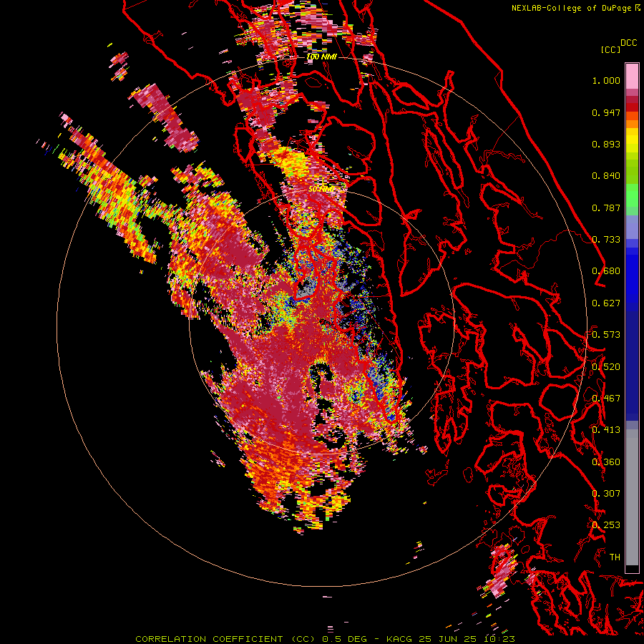
Task: Select the 0.573 scale value
Action: tap(606, 335)
